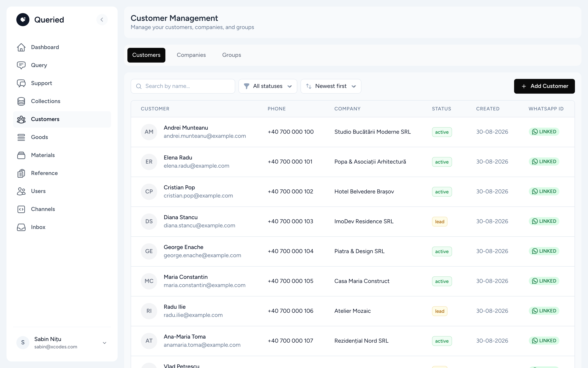Image resolution: width=588 pixels, height=368 pixels.
Task: Click the GE avatar for George Enache
Action: tap(149, 251)
